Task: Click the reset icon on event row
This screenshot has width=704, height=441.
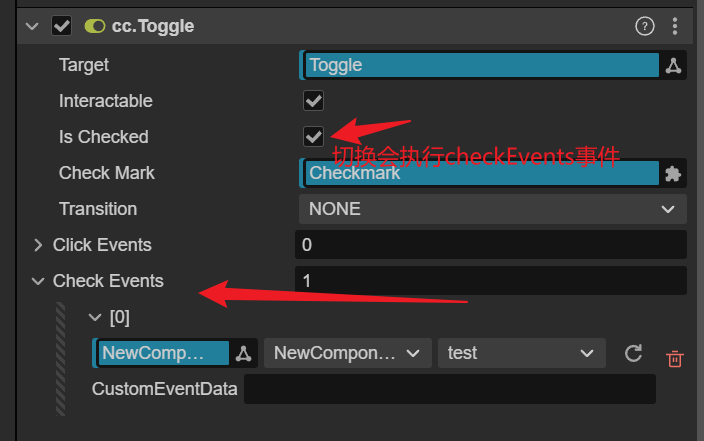Action: pyautogui.click(x=633, y=353)
